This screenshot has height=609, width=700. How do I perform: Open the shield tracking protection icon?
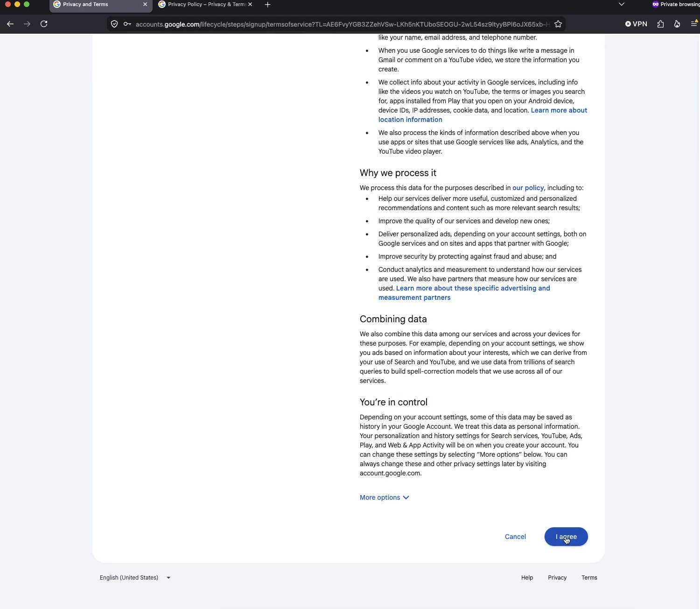click(114, 24)
